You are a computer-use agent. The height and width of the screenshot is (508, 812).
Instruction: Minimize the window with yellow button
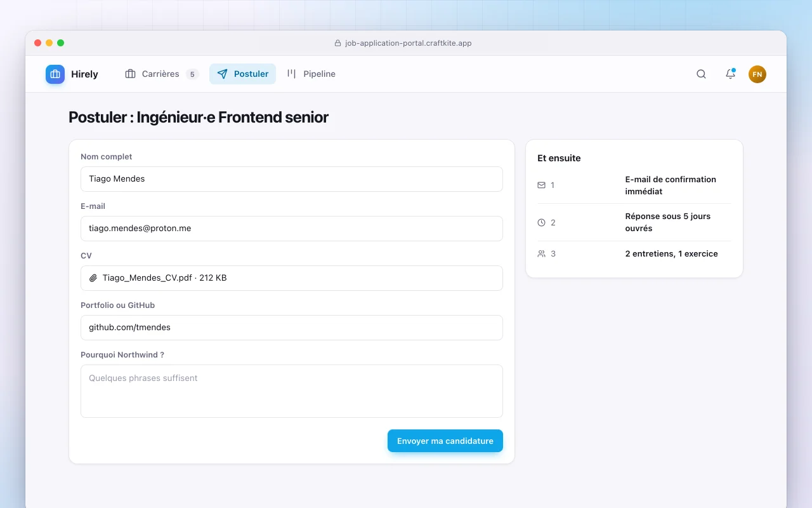49,43
